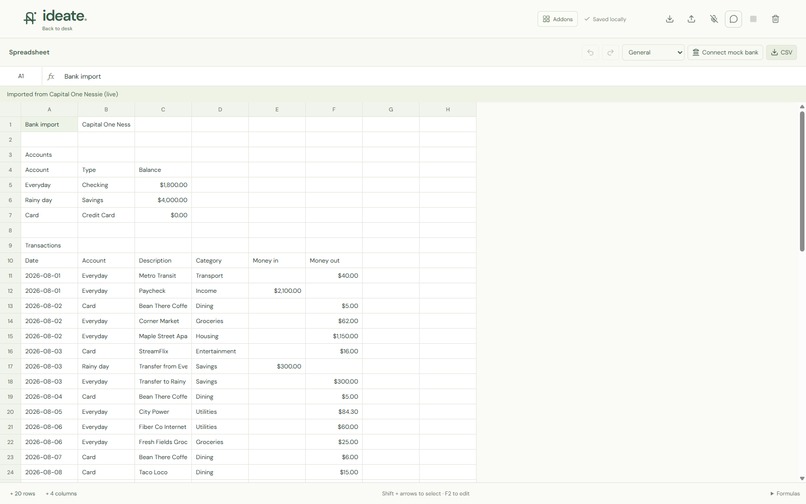Screen dimensions: 806x504
Task: Select the '$2,100.00' paycheck amount cell
Action: [277, 291]
